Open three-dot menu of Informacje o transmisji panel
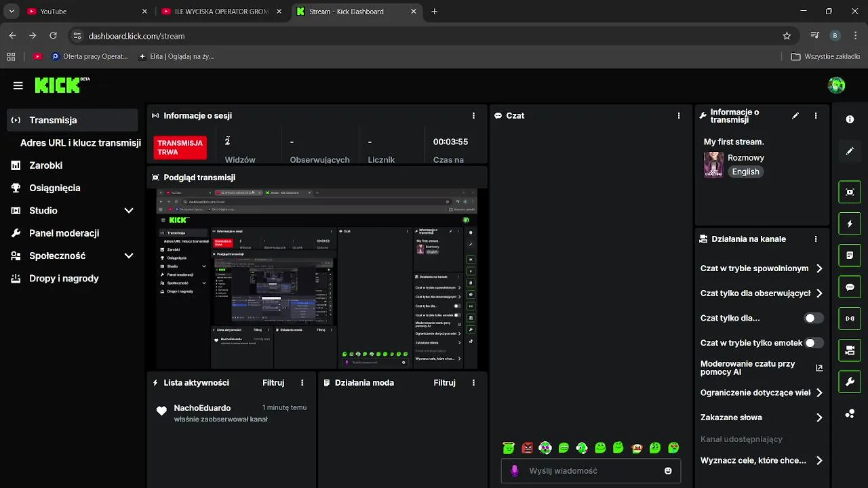The height and width of the screenshot is (488, 868). pos(816,116)
